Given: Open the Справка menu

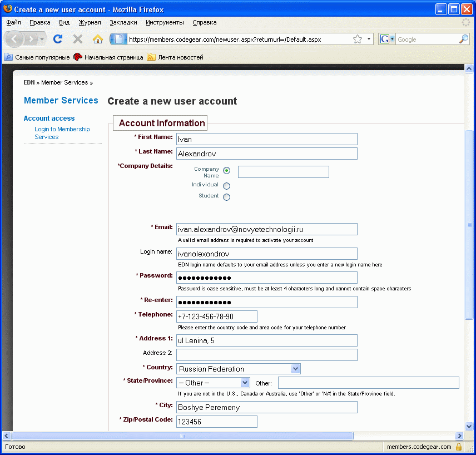Looking at the screenshot, I should pos(204,22).
